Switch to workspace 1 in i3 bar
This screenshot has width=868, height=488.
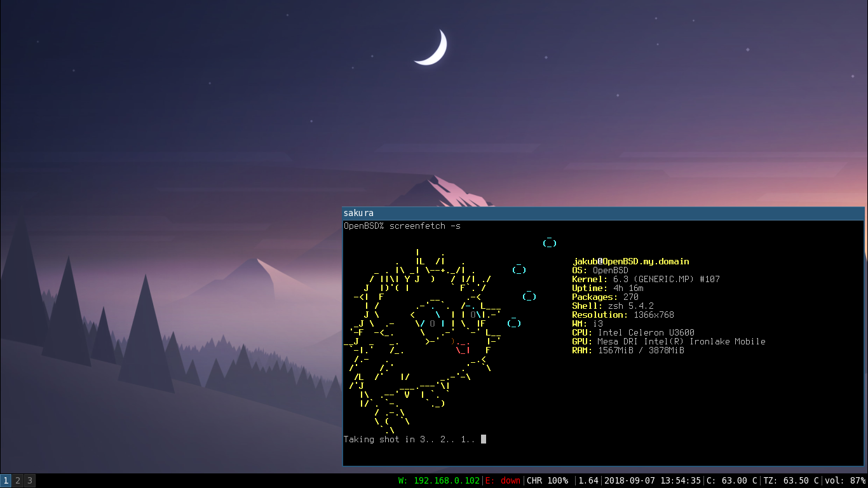(x=6, y=480)
